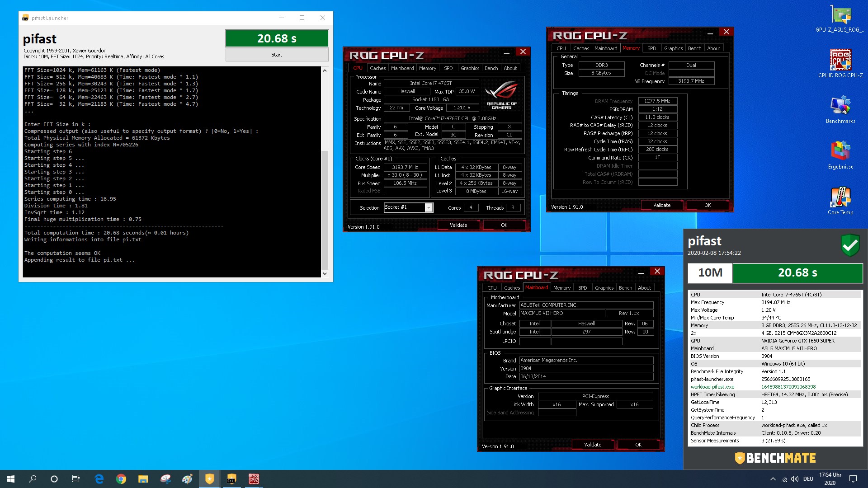Viewport: 868px width, 488px height.
Task: Open the Socket #1 selection dropdown
Action: (x=429, y=207)
